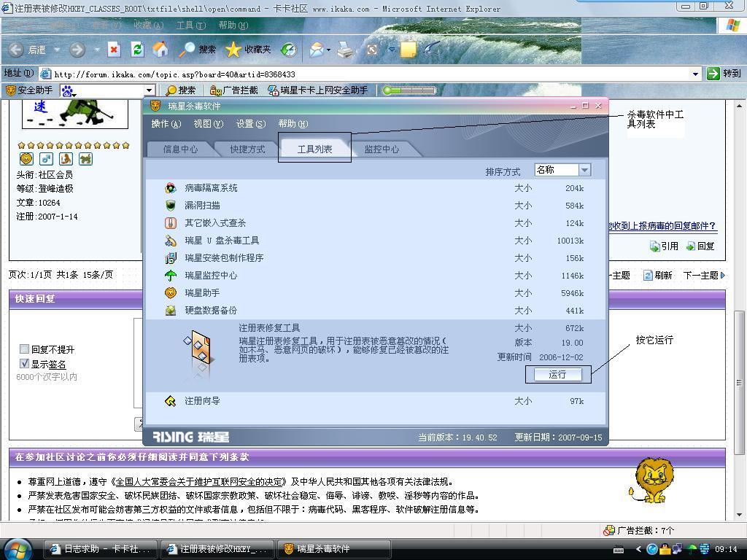Click the IE Mail envelope icon
747x560 pixels.
pos(317,49)
